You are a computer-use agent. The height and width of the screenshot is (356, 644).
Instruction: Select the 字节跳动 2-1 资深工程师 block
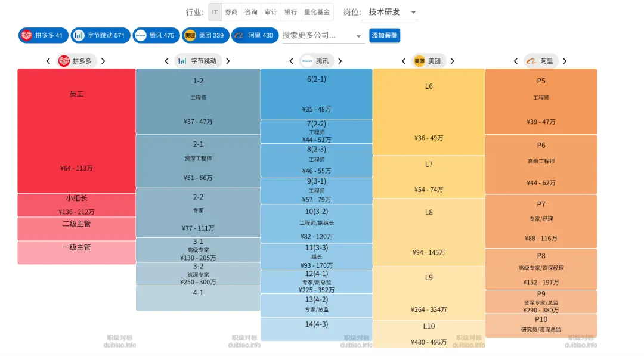[198, 161]
